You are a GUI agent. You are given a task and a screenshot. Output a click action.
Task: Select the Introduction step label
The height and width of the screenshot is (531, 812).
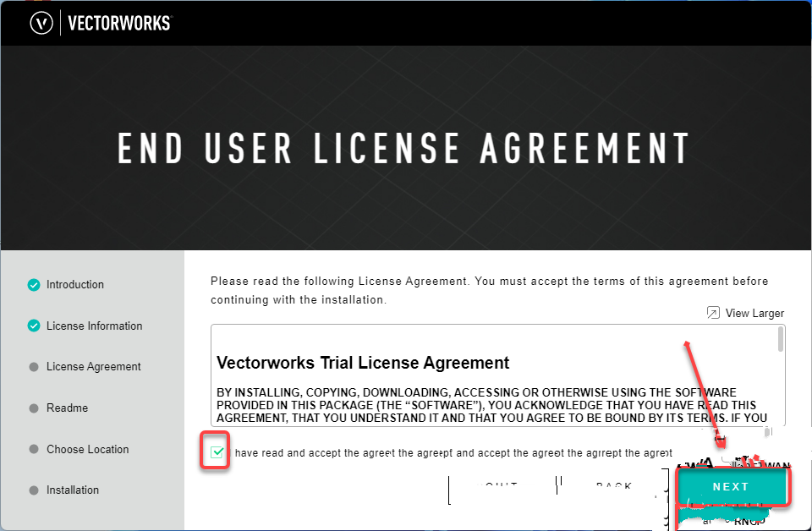pyautogui.click(x=75, y=285)
